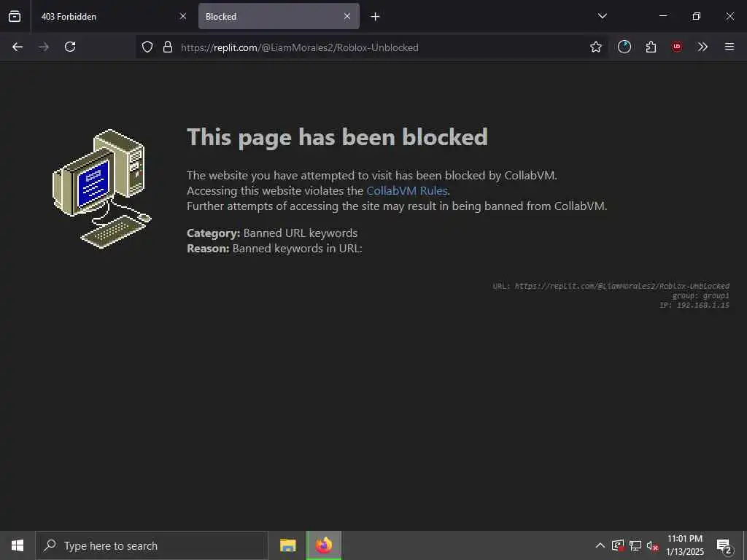Click the 'Reason: Banned keywords in URL' line
The width and height of the screenshot is (747, 560).
pos(274,249)
